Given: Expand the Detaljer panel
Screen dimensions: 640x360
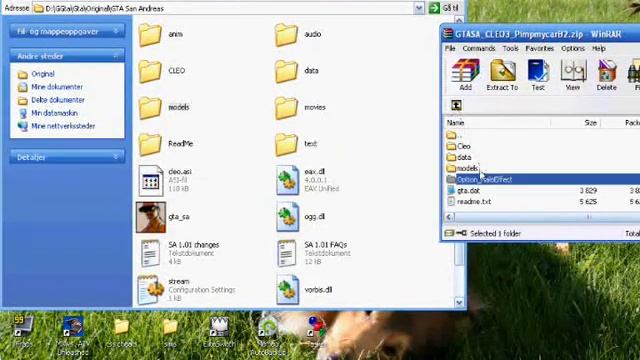Looking at the screenshot, I should [116, 157].
